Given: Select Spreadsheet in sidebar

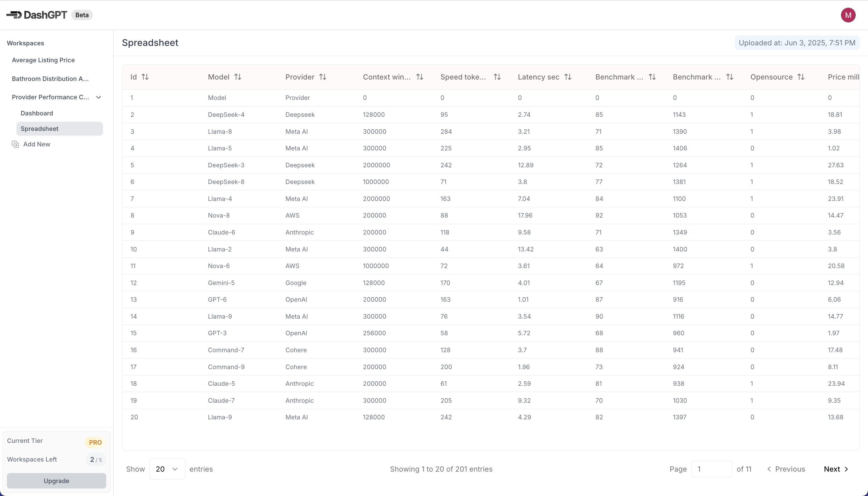Looking at the screenshot, I should [40, 129].
